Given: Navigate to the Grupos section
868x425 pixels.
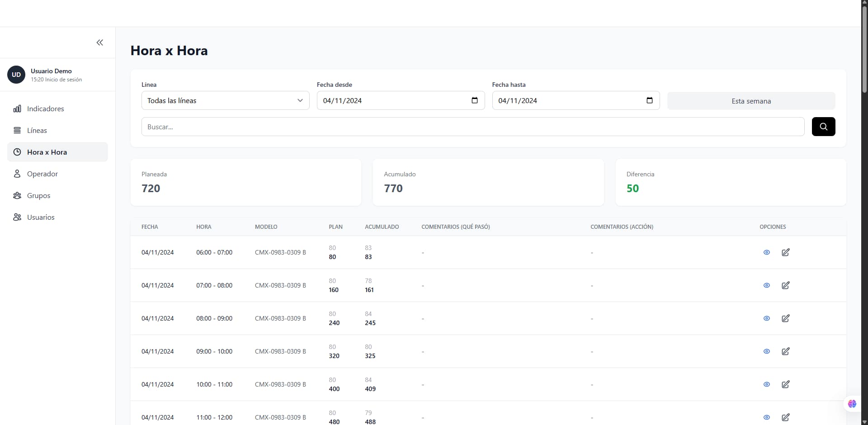Looking at the screenshot, I should 38,196.
